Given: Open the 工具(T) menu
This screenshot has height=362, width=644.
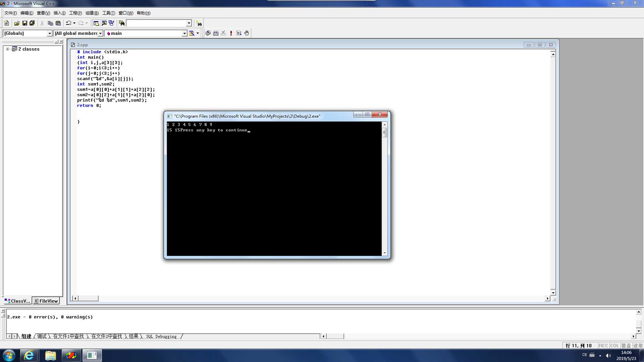Looking at the screenshot, I should pos(108,13).
